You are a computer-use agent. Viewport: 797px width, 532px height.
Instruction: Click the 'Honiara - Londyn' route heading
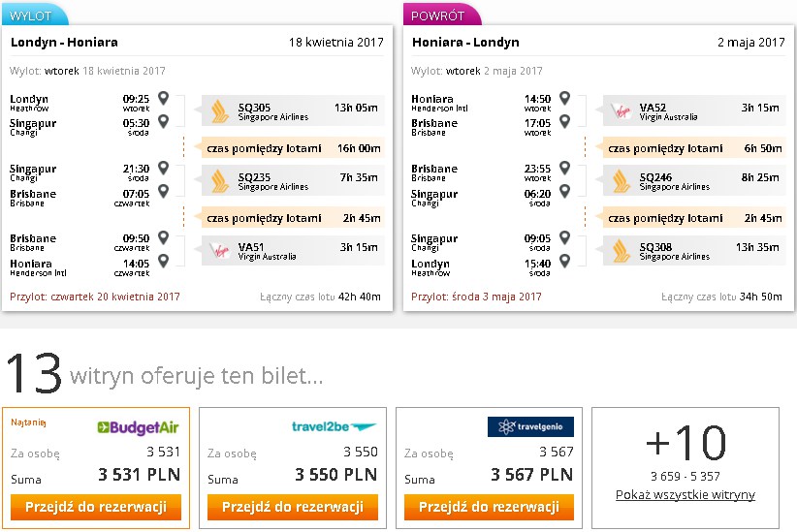click(x=465, y=43)
